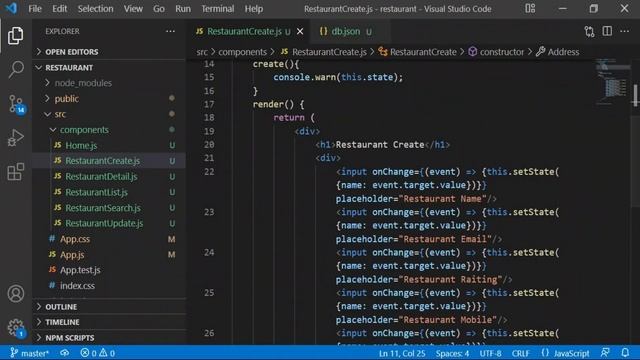The image size is (640, 360).
Task: Click the RestaurantCreate class breadcrumb
Action: click(x=418, y=52)
